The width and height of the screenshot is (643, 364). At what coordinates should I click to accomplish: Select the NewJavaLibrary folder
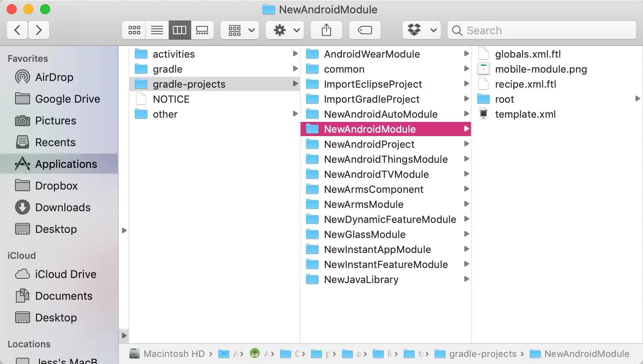coord(385,279)
